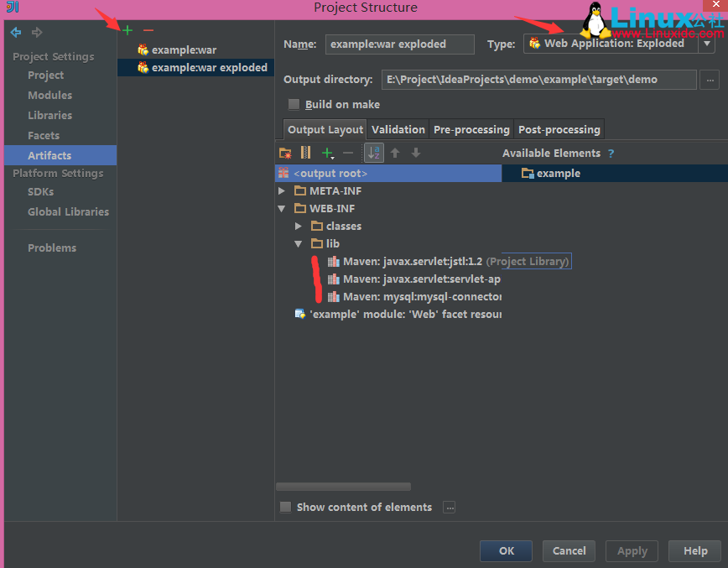Screen dimensions: 728x568
Task: Toggle Show content of elements
Action: click(286, 507)
